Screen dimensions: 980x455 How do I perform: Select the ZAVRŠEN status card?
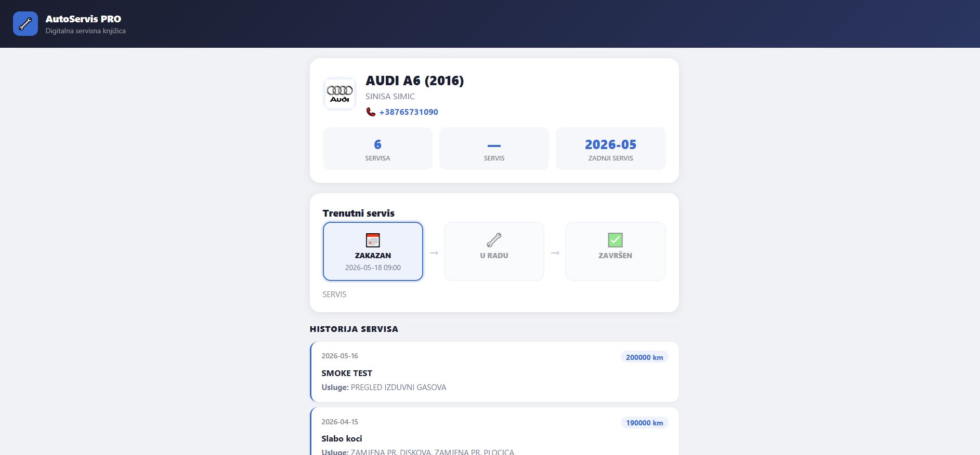(x=616, y=251)
